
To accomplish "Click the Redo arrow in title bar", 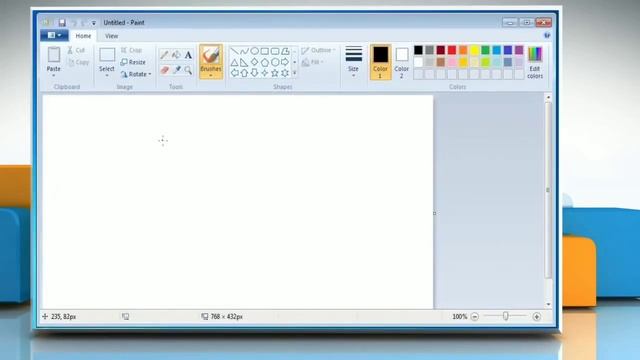I will click(x=84, y=23).
